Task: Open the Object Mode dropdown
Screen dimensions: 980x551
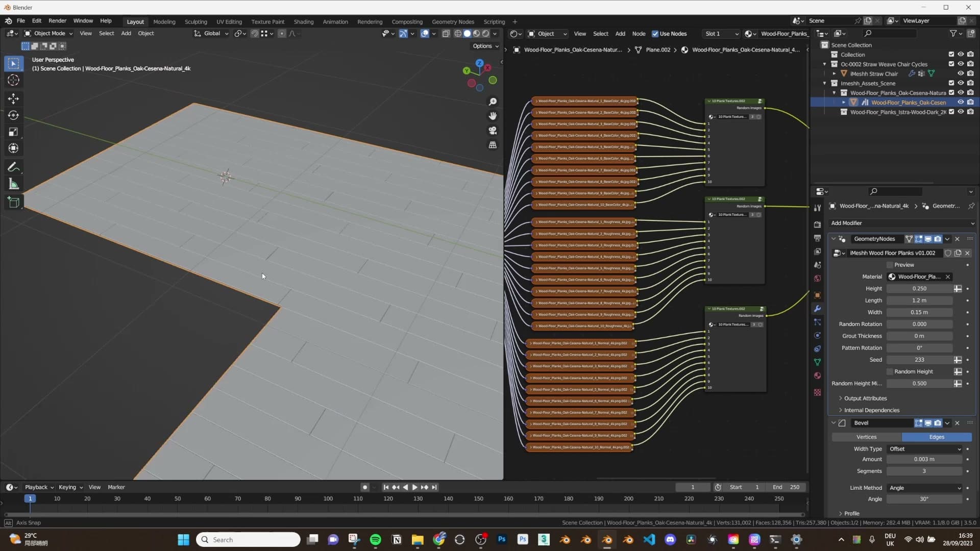Action: coord(48,34)
